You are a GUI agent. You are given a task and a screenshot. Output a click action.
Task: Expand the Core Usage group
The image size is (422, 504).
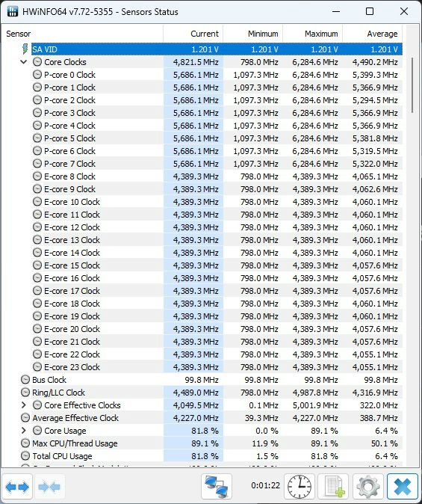(23, 431)
